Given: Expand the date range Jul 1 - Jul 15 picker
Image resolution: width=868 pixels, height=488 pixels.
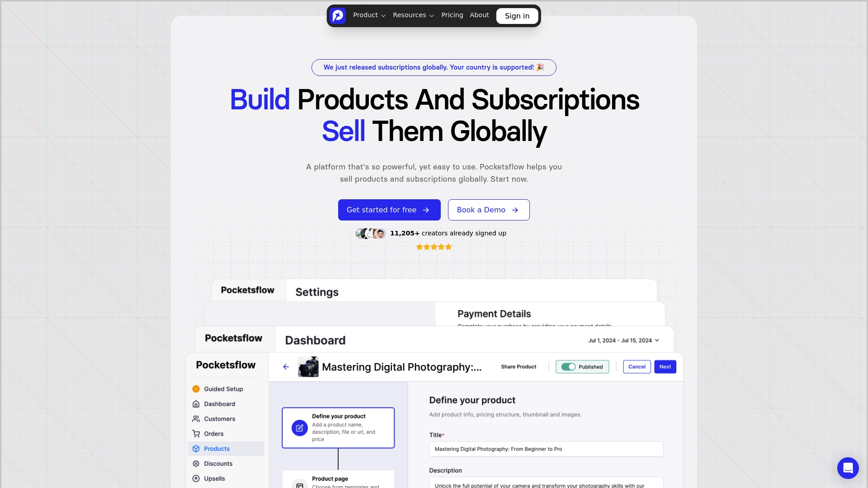Looking at the screenshot, I should pos(623,340).
